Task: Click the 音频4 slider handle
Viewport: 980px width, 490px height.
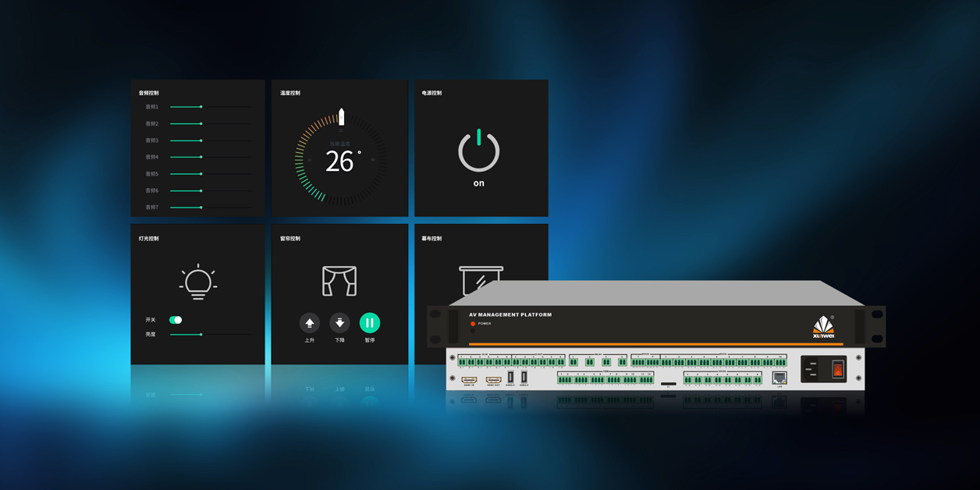Action: (201, 157)
